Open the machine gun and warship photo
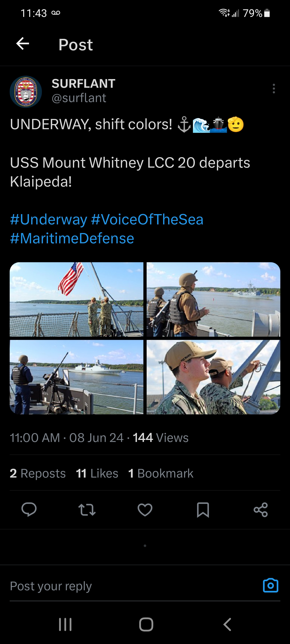The width and height of the screenshot is (290, 644). (77, 377)
